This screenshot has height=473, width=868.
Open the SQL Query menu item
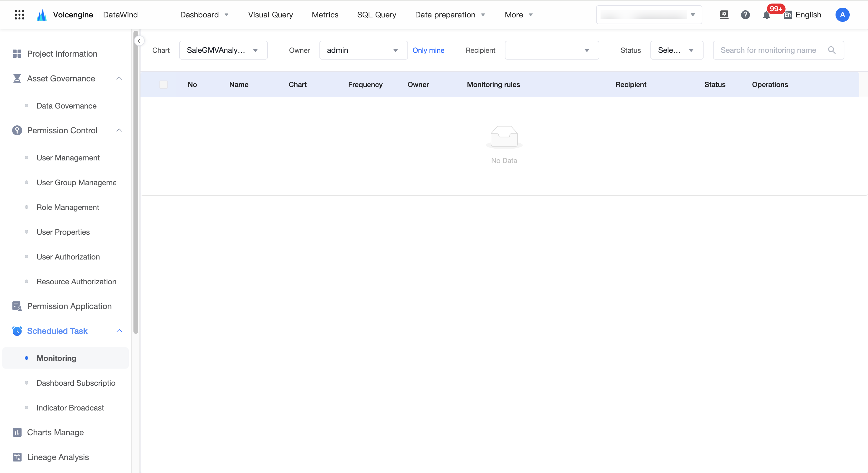click(x=376, y=15)
